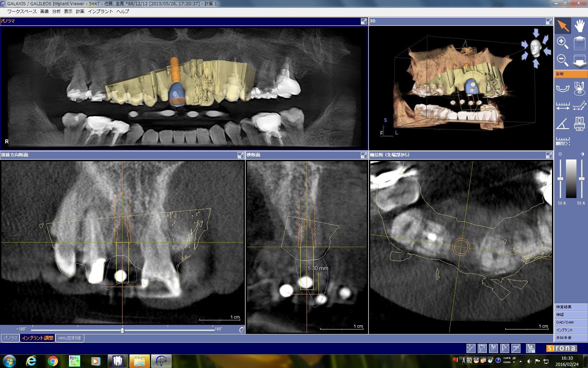Open the tooth icon app in taskbar

(118, 361)
